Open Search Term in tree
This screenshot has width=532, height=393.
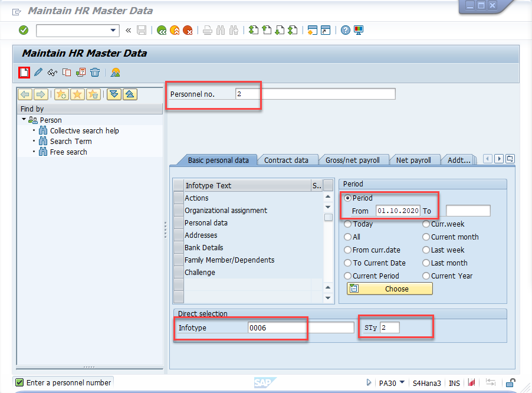click(x=71, y=141)
